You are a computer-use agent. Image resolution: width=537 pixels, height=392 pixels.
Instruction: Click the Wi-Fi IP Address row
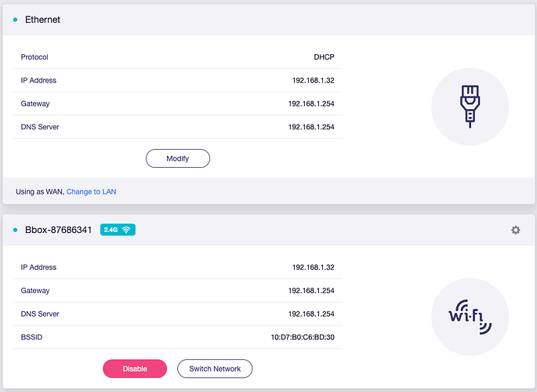pos(177,267)
